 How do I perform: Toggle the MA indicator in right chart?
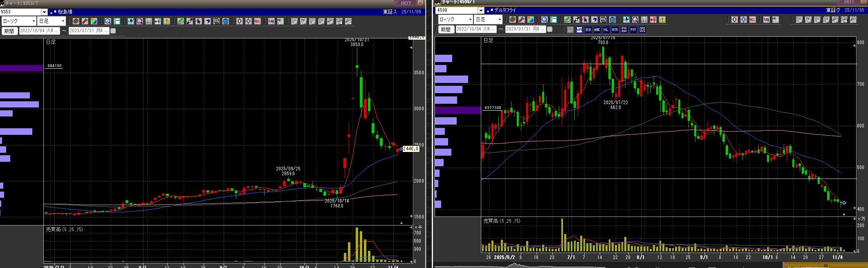click(x=579, y=30)
